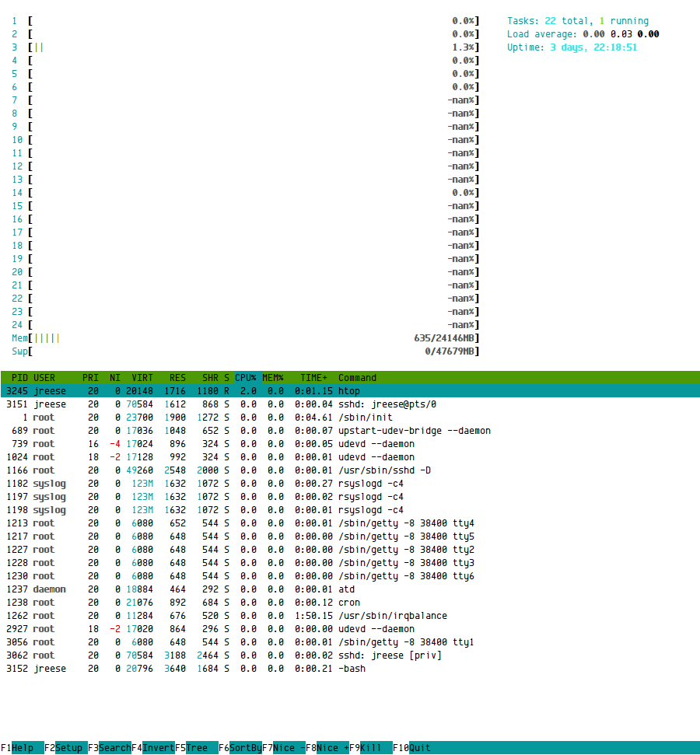The height and width of the screenshot is (755, 700).
Task: Select the /sbin/init process row
Action: [350, 418]
